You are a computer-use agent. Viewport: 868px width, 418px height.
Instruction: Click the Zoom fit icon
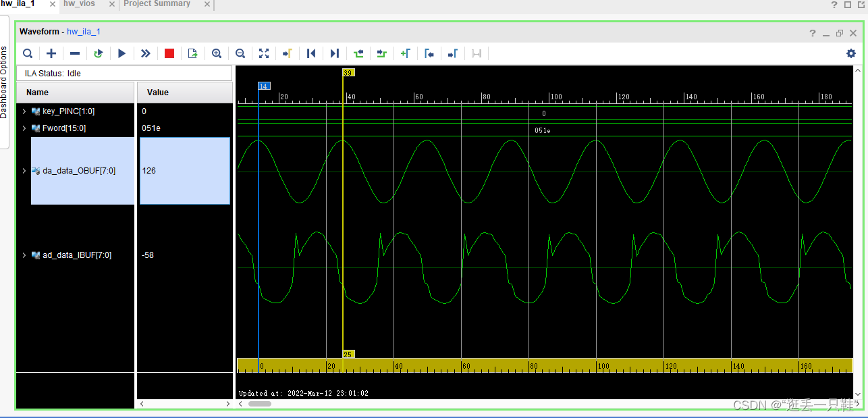coord(264,53)
